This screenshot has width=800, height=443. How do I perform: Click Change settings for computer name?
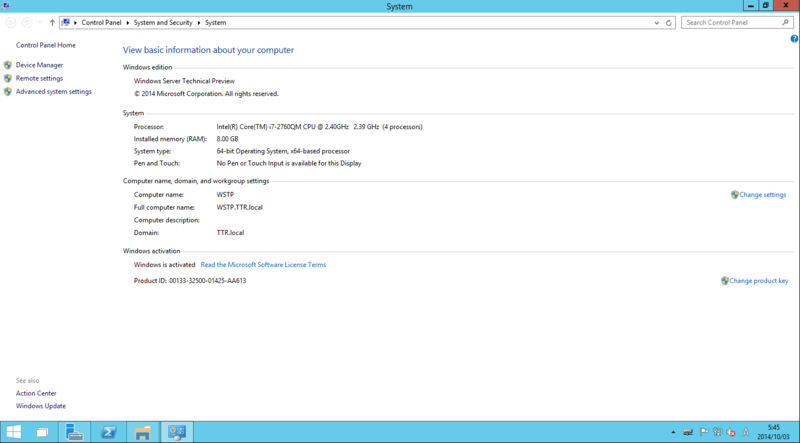[762, 195]
